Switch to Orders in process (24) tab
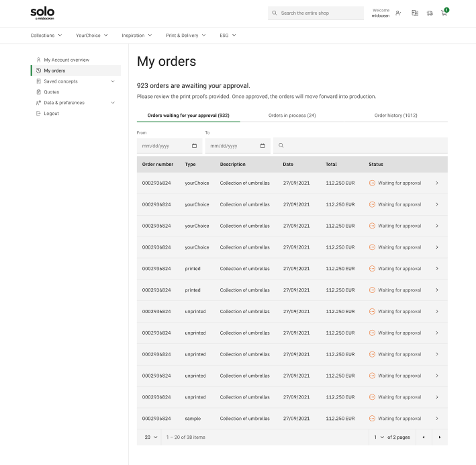Image resolution: width=476 pixels, height=465 pixels. (292, 116)
